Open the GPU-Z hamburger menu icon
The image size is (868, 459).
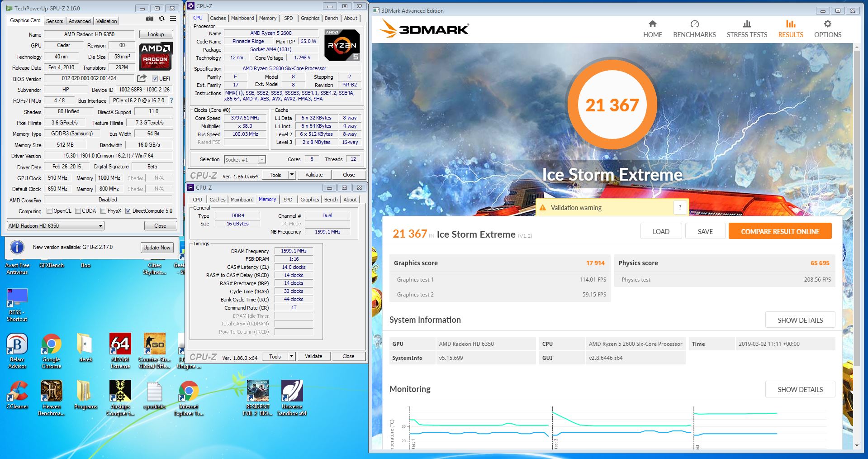tap(173, 19)
